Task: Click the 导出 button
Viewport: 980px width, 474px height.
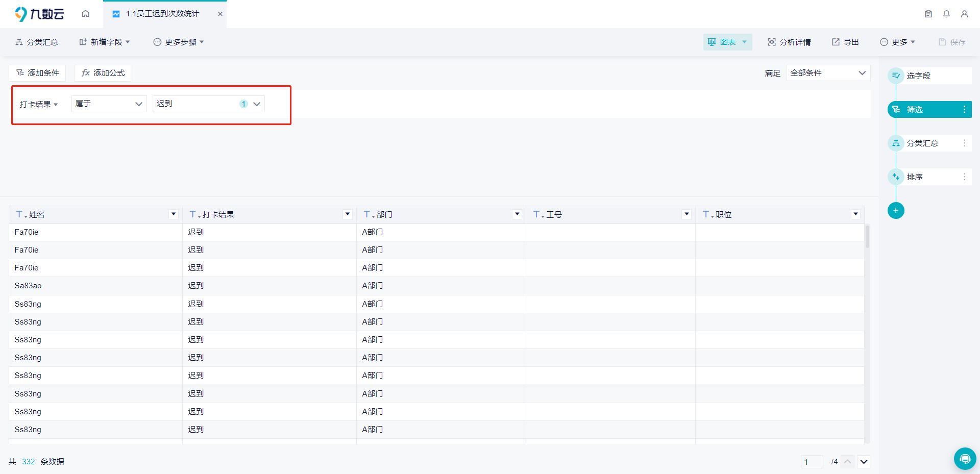Action: click(845, 42)
